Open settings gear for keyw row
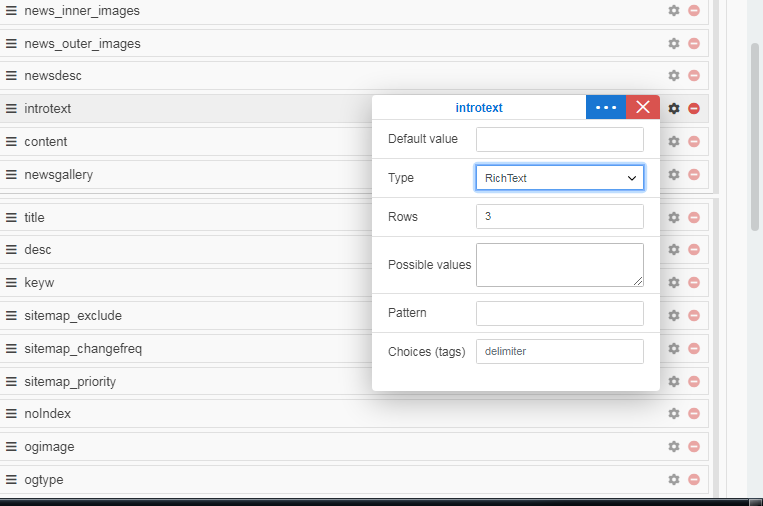763x506 pixels. 674,282
